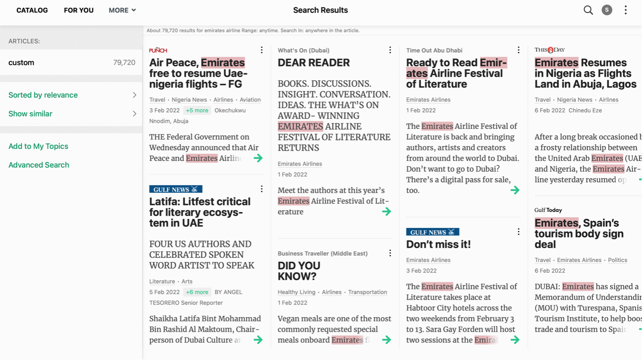Open Advanced Search
Screen dimensions: 644x362
point(39,165)
